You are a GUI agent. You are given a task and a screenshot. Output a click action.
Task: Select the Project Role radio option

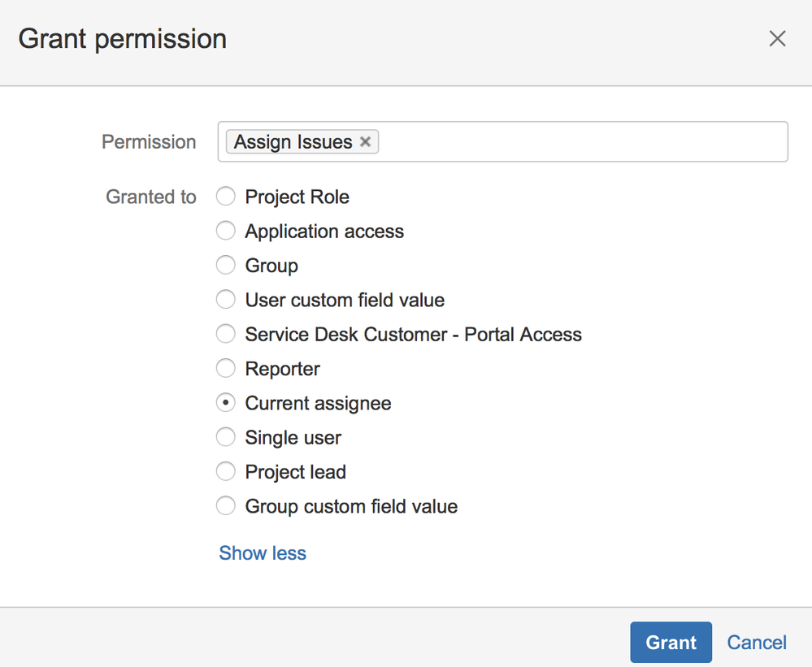click(x=226, y=197)
